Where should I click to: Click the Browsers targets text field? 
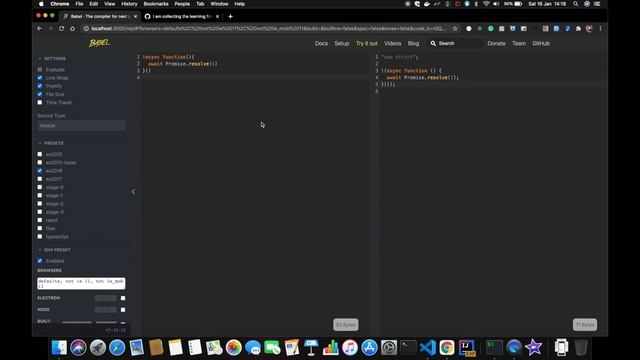click(81, 283)
